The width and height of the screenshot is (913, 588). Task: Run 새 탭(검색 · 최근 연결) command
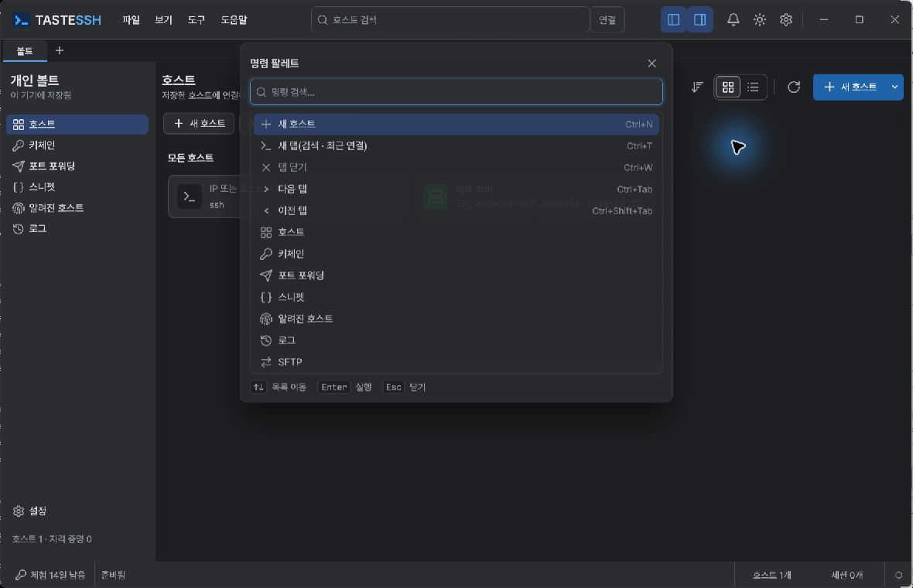coord(456,145)
